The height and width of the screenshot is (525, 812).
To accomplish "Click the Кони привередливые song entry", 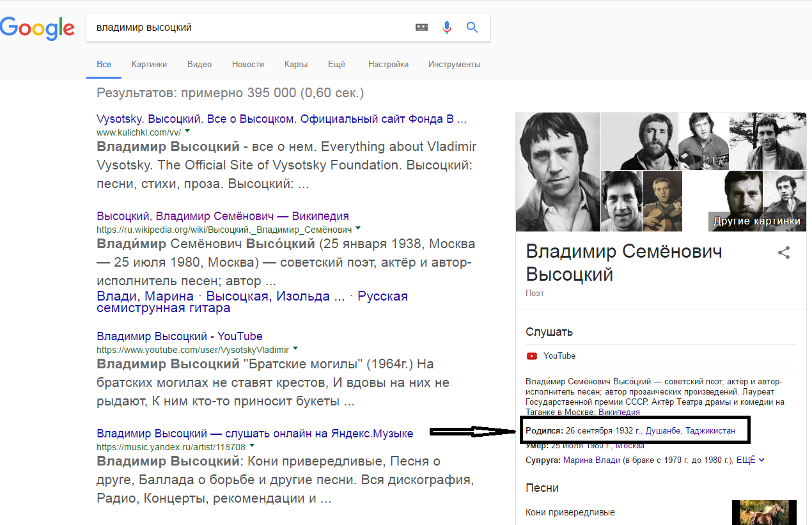I will tap(570, 512).
